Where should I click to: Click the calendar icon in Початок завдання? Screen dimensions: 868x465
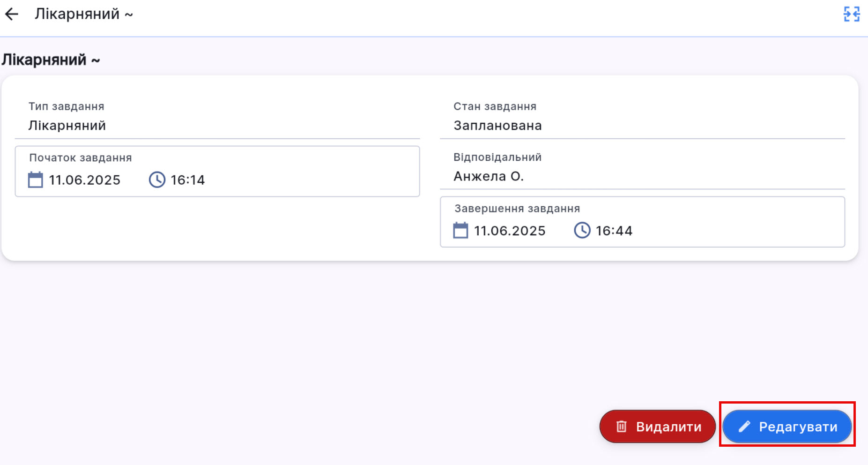[x=35, y=180]
